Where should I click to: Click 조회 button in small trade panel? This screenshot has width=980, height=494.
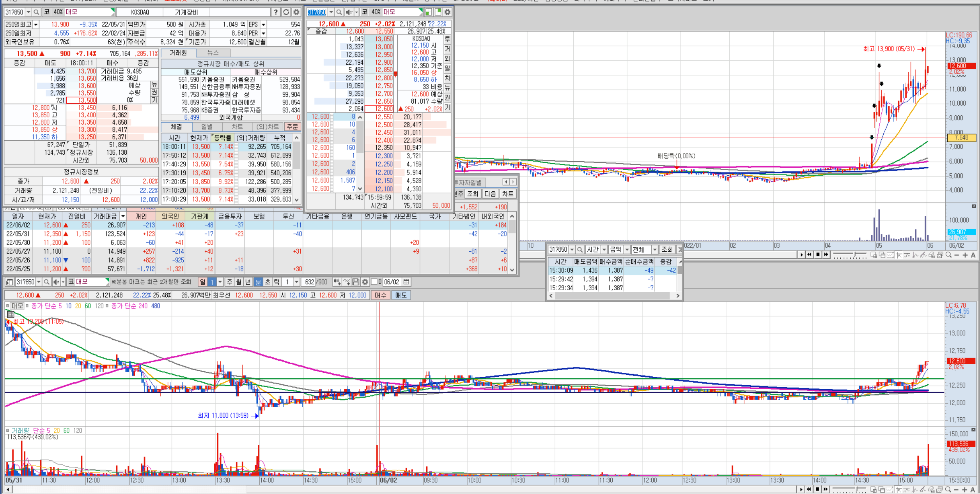coord(667,249)
